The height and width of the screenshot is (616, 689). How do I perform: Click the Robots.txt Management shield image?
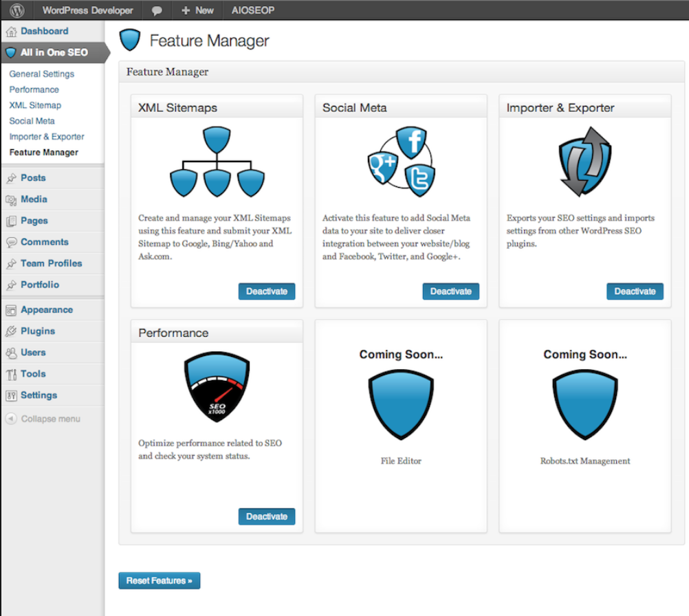585,405
